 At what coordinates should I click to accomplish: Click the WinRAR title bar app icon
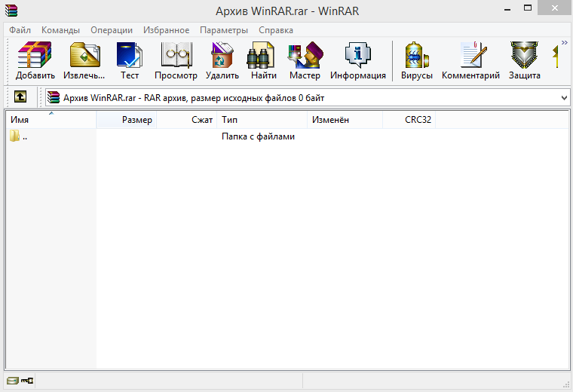click(11, 11)
